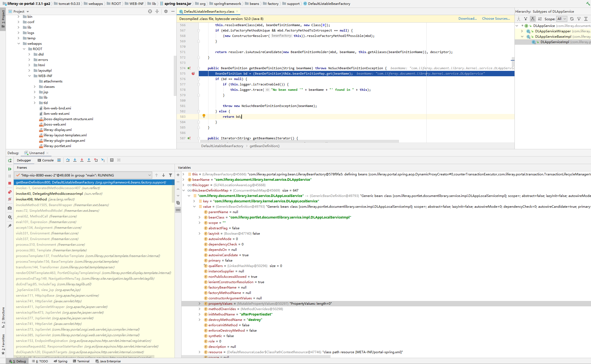Open View Breakpoints double-red-circle icon

pyautogui.click(x=10, y=192)
